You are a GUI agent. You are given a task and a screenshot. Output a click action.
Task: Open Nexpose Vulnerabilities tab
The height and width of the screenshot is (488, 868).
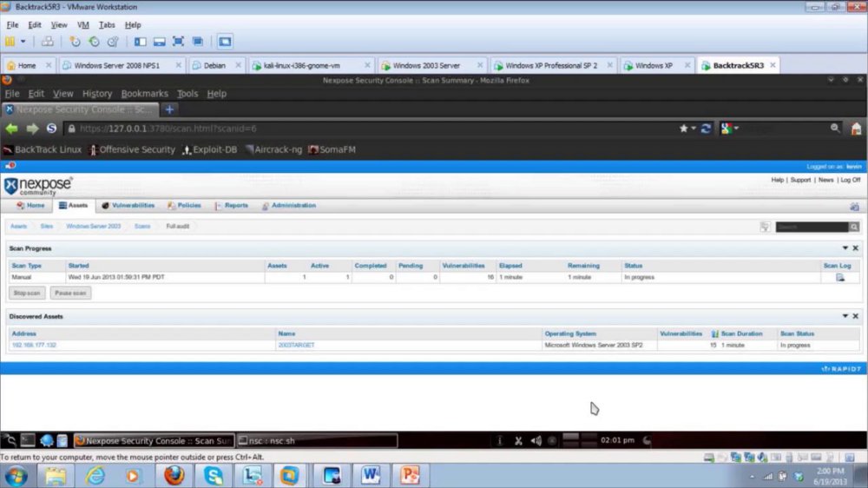pos(128,206)
